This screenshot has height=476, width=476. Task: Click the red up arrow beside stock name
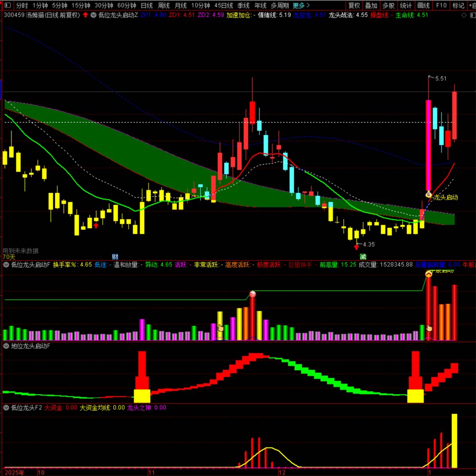pos(86,15)
